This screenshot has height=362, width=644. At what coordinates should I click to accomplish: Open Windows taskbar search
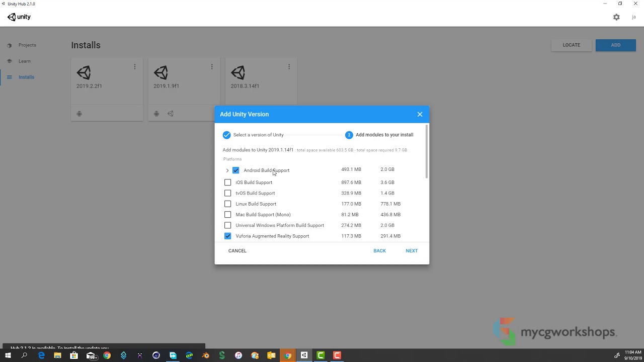(x=24, y=355)
